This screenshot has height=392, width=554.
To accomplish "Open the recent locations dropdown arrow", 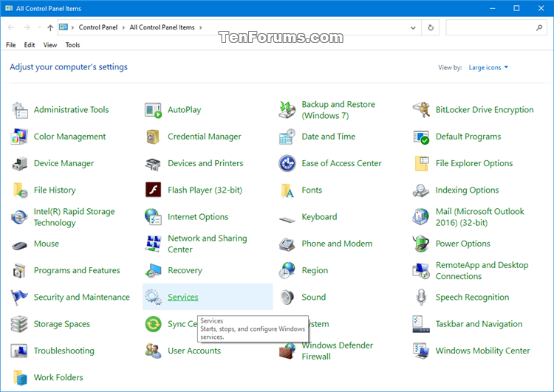I will click(x=39, y=27).
